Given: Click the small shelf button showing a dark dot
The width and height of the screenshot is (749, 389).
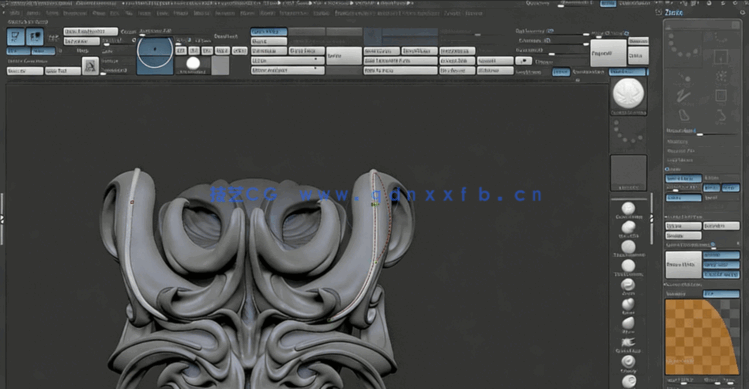Looking at the screenshot, I should pyautogui.click(x=524, y=61).
